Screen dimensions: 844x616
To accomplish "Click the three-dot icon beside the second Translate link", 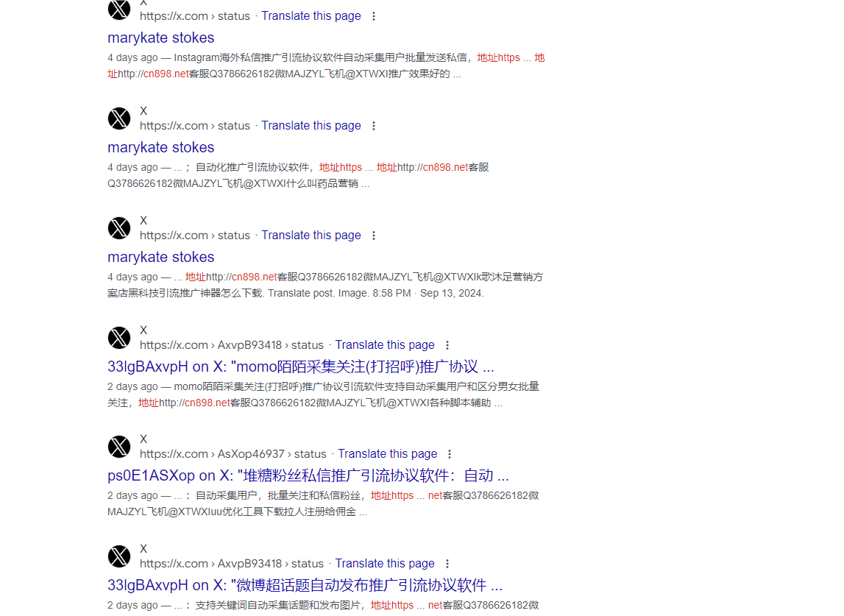I will (x=375, y=125).
